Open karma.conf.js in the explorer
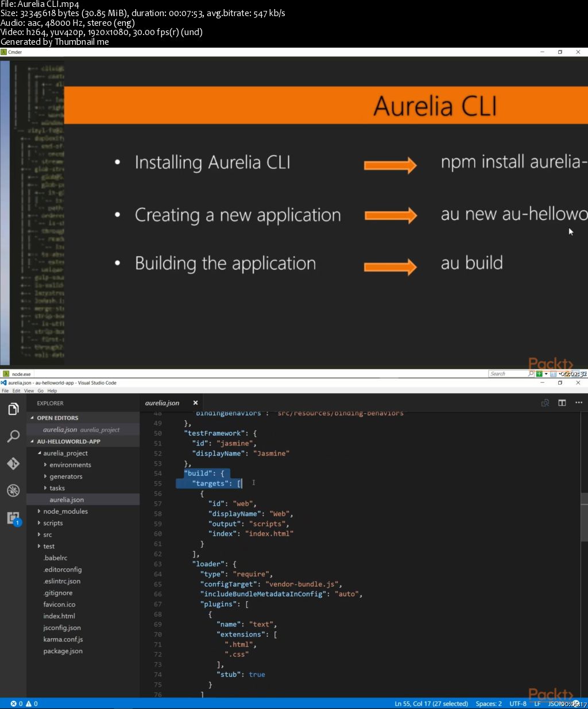This screenshot has height=709, width=588. click(83, 640)
